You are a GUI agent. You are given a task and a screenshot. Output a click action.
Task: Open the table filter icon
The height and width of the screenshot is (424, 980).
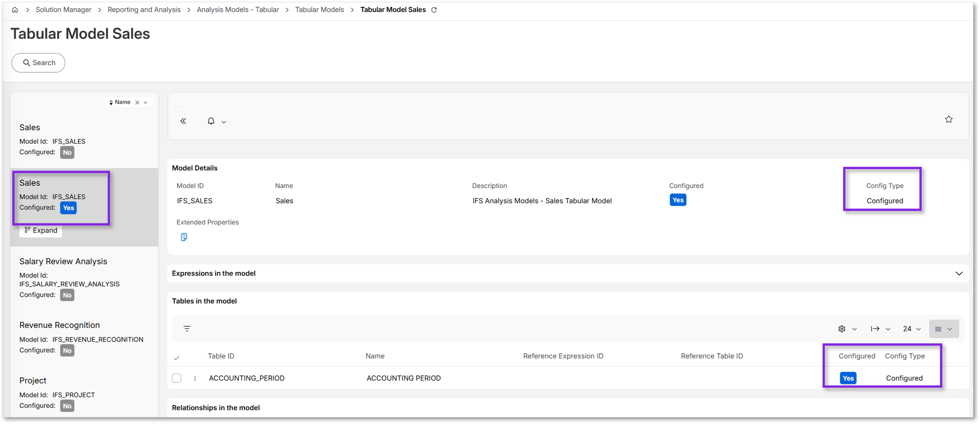click(x=187, y=329)
